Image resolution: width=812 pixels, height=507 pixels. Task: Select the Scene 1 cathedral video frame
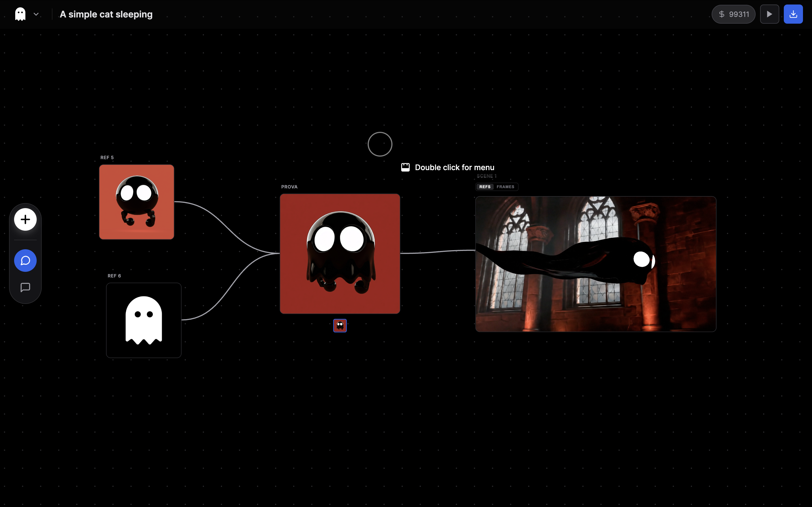[x=595, y=264]
